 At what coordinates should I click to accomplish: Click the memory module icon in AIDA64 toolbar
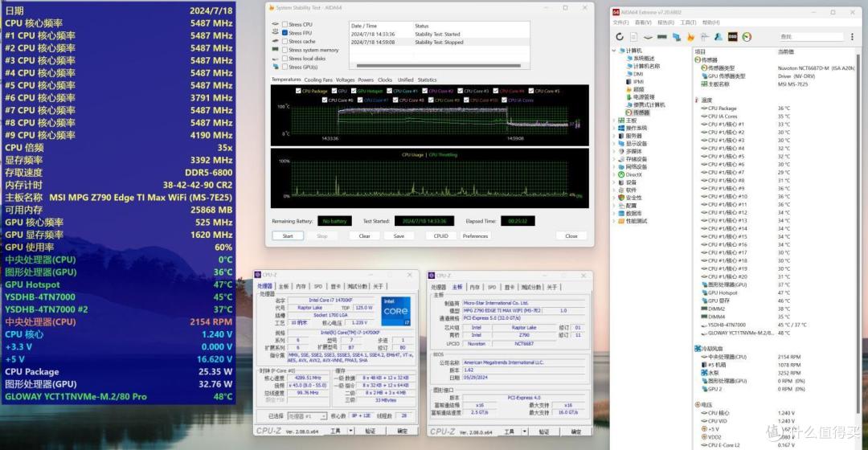pyautogui.click(x=661, y=37)
